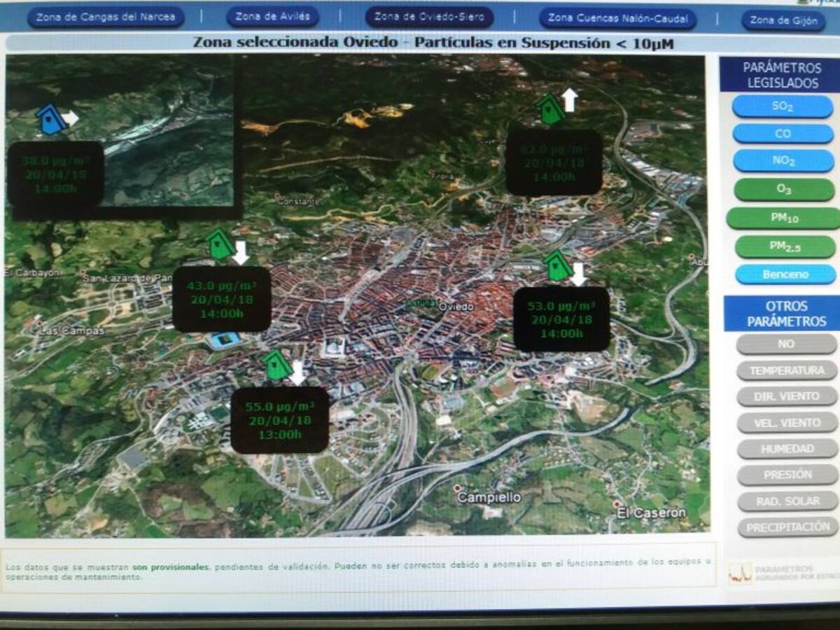
Task: Display Benceno measurements
Action: 785,274
